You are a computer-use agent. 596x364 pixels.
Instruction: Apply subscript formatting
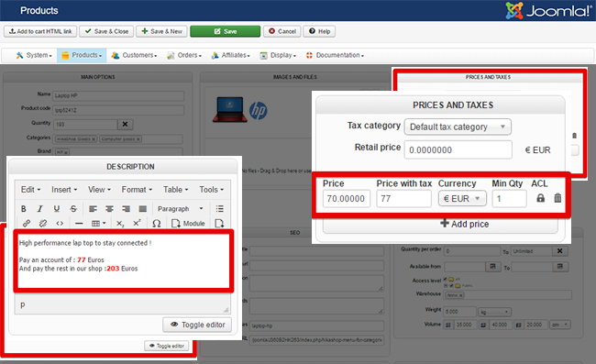tap(120, 223)
